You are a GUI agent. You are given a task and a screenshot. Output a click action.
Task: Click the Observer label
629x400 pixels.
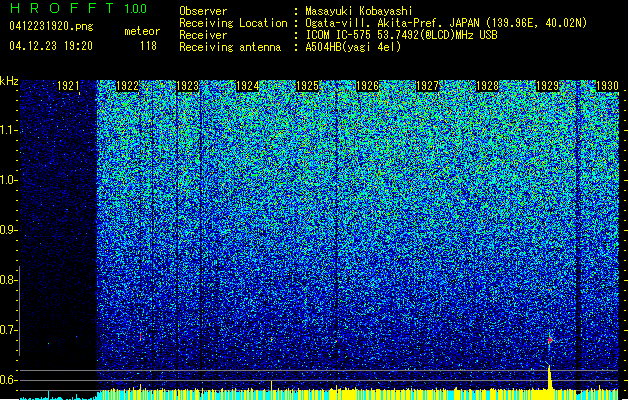203,11
